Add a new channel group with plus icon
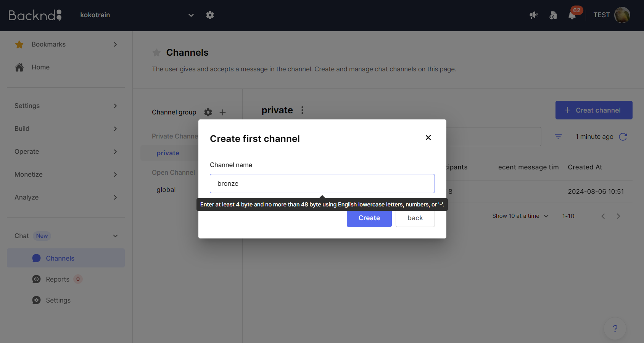This screenshot has width=644, height=343. (x=223, y=112)
